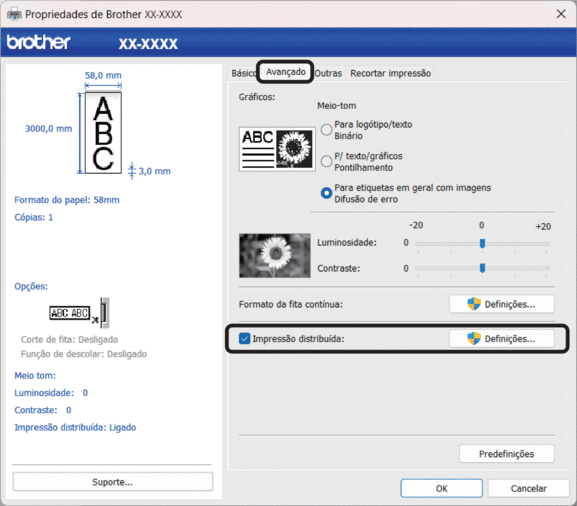The height and width of the screenshot is (506, 577).
Task: Click the halftone ABC sunflower sample icon
Action: (277, 149)
